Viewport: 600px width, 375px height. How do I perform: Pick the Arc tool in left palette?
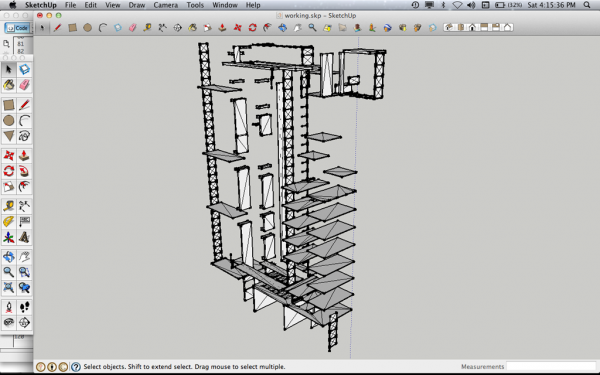[x=24, y=121]
